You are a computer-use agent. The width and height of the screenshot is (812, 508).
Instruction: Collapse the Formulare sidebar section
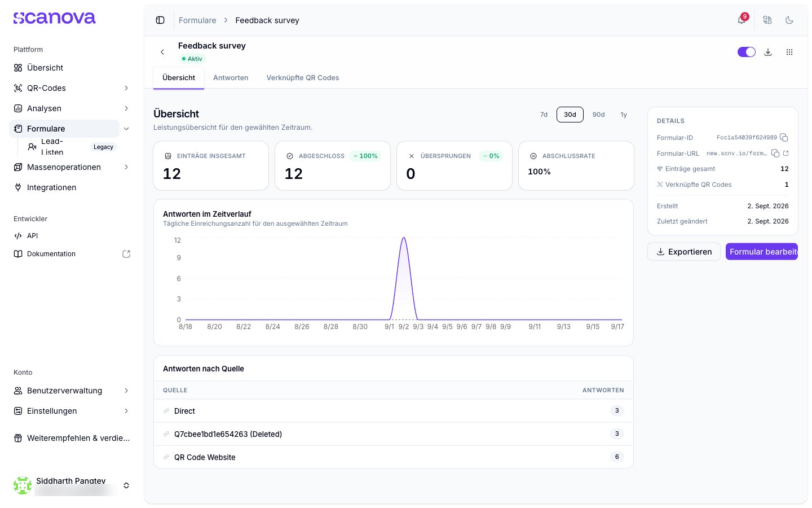point(126,129)
